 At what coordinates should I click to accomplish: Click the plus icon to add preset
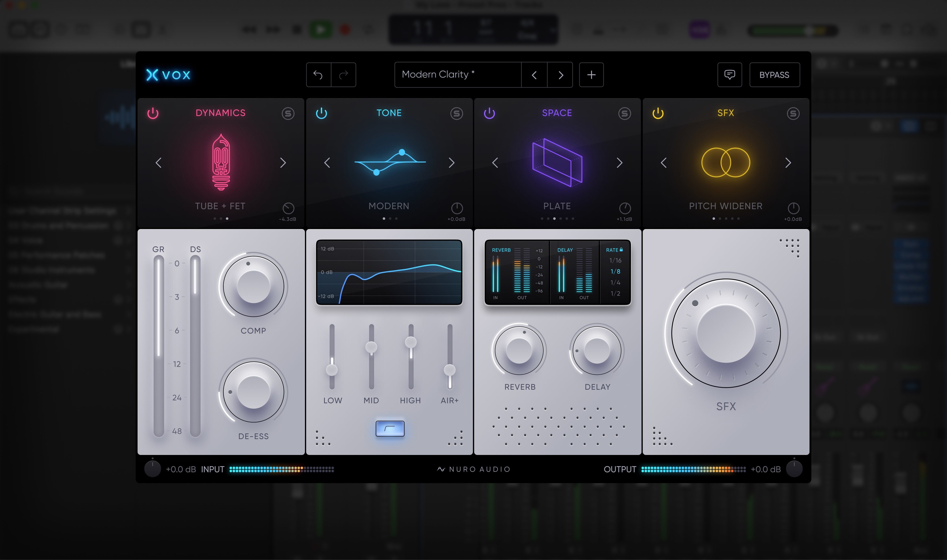591,75
